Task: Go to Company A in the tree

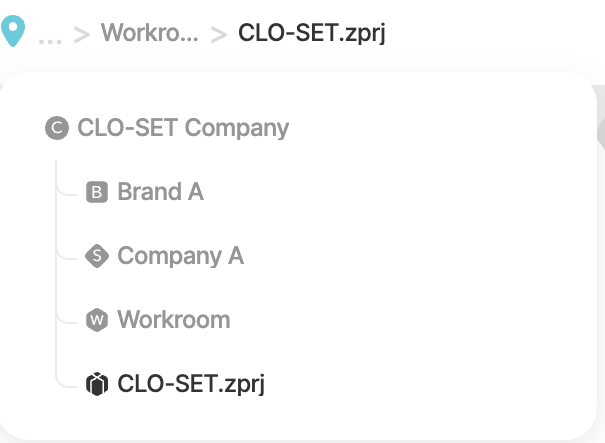Action: [181, 256]
